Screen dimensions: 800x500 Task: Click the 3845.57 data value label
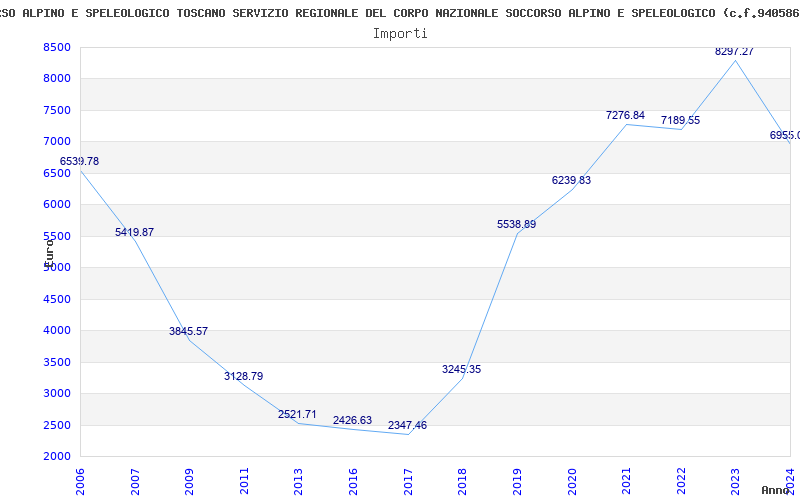[x=188, y=331]
